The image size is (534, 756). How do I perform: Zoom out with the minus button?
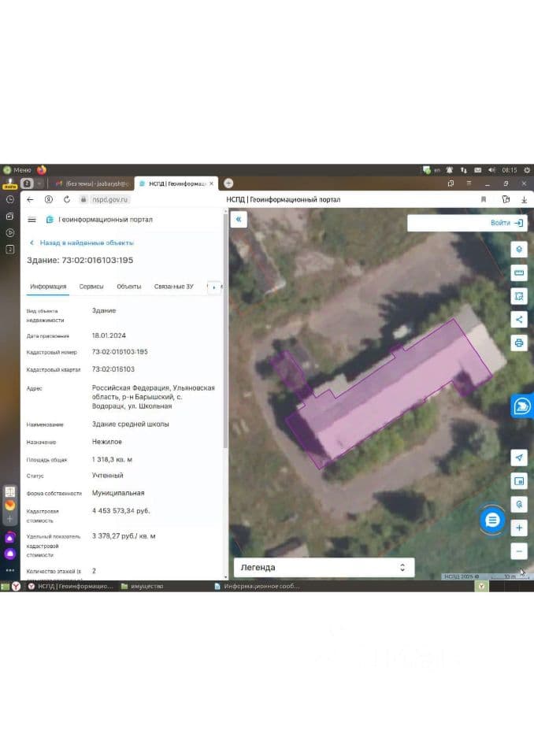(519, 551)
